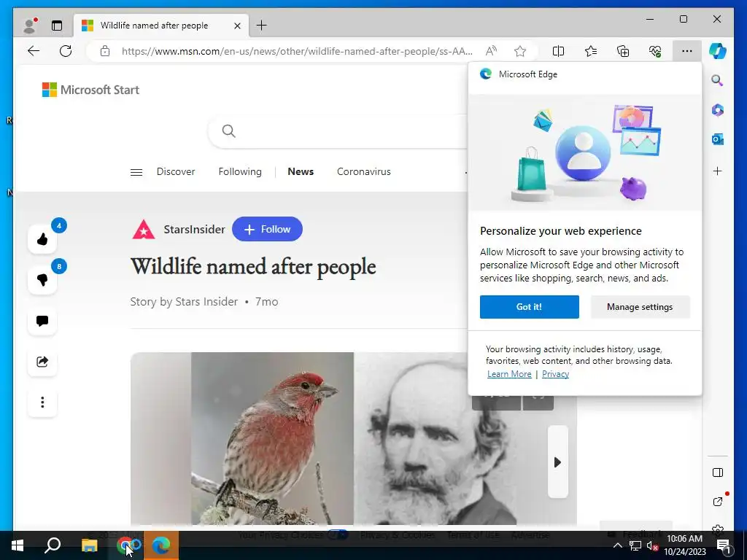Viewport: 747px width, 560px height.
Task: Open the taskbar clock and date
Action: coord(685,545)
